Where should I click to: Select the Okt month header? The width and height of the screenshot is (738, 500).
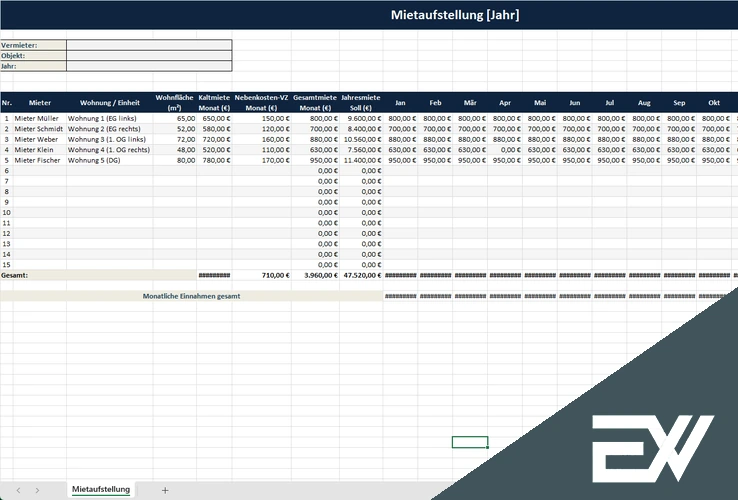[714, 103]
